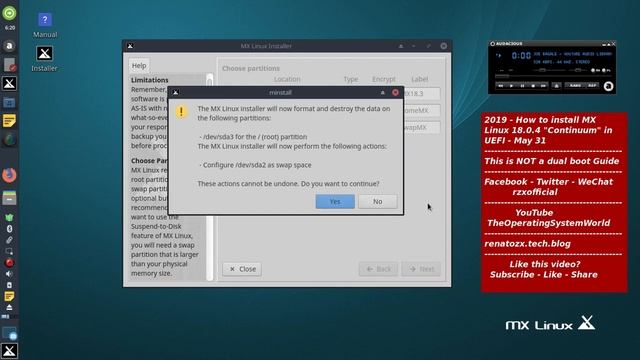Click the volume speaker tray icon
Screen dimensions: 640x360
pyautogui.click(x=9, y=274)
